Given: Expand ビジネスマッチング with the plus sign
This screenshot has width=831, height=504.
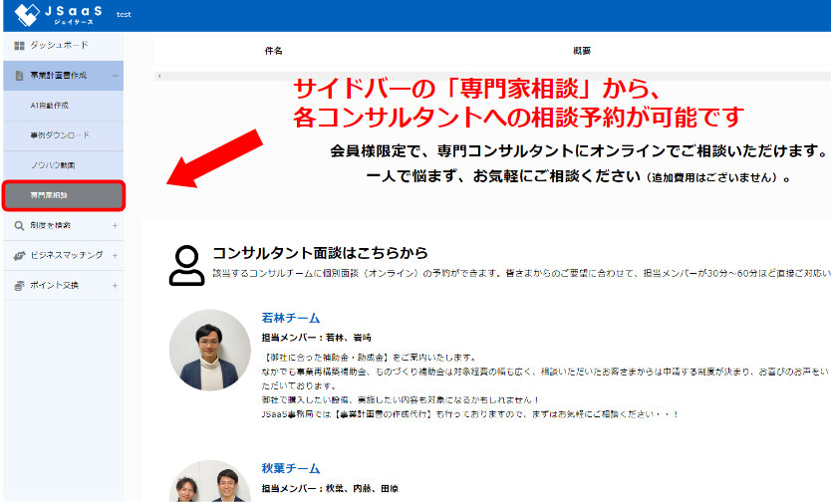Looking at the screenshot, I should 115,255.
